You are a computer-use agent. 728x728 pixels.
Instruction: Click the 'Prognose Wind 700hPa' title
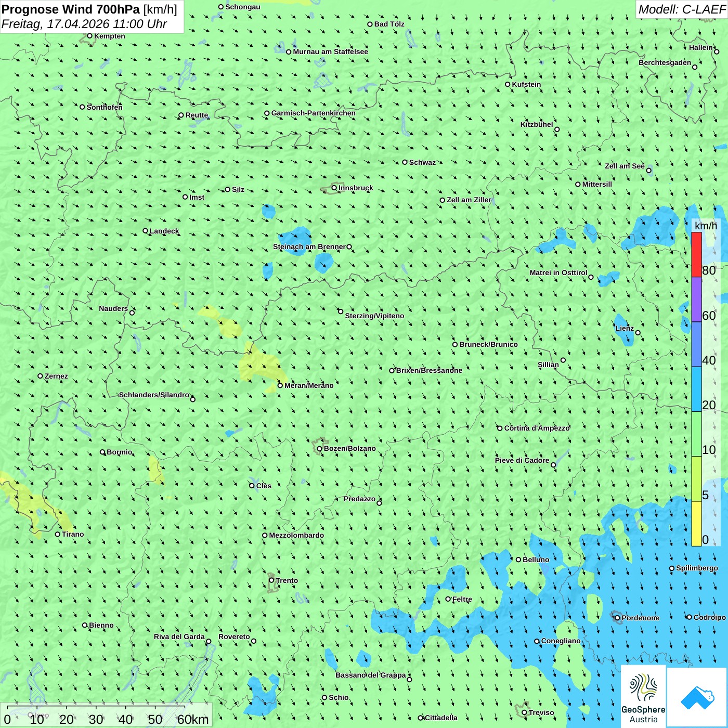tap(71, 9)
